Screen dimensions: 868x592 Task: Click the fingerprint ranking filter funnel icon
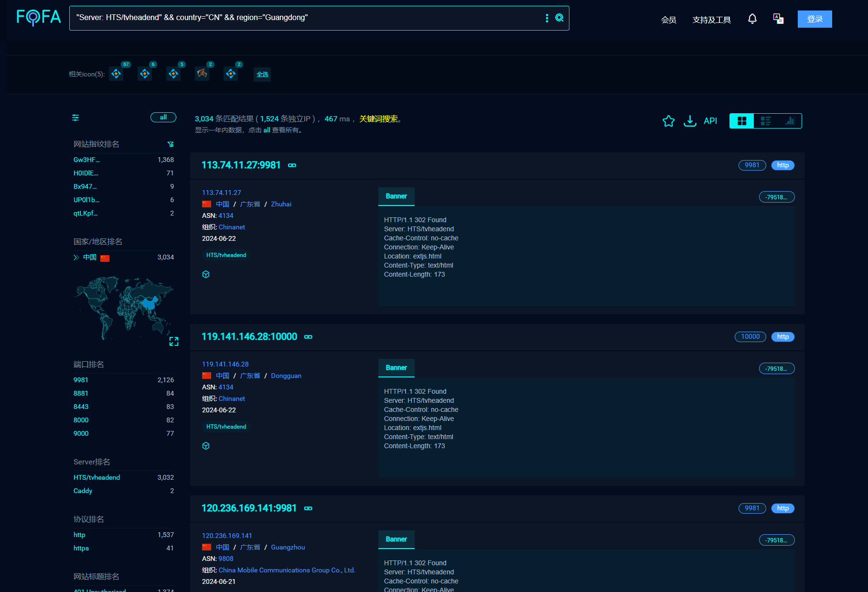[171, 144]
